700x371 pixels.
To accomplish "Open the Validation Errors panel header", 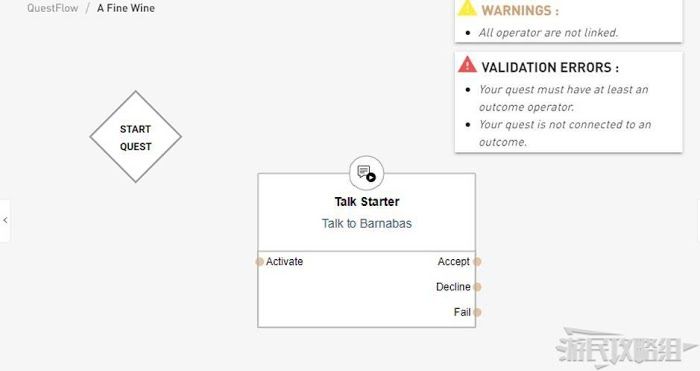I will tap(550, 67).
